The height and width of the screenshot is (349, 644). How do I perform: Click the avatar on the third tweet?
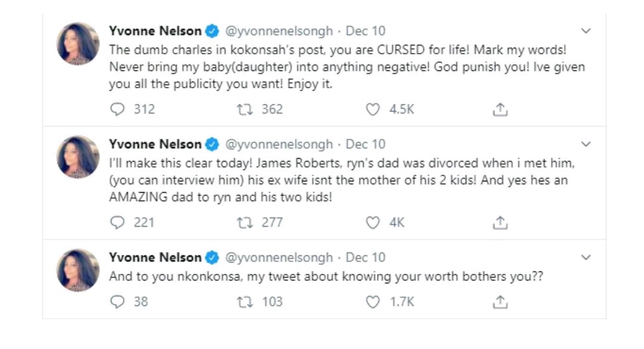click(78, 270)
